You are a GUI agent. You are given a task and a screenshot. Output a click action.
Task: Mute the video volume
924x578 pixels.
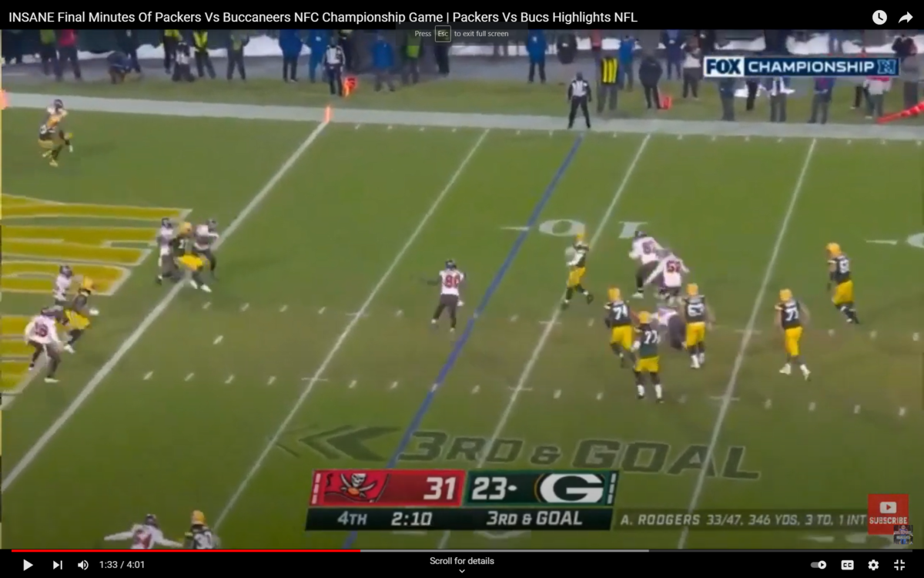pos(83,565)
